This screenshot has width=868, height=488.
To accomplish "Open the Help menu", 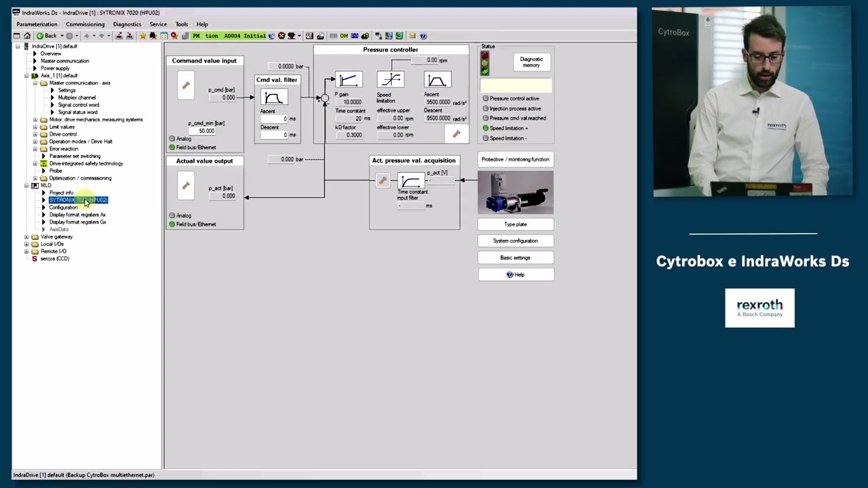I will [202, 24].
